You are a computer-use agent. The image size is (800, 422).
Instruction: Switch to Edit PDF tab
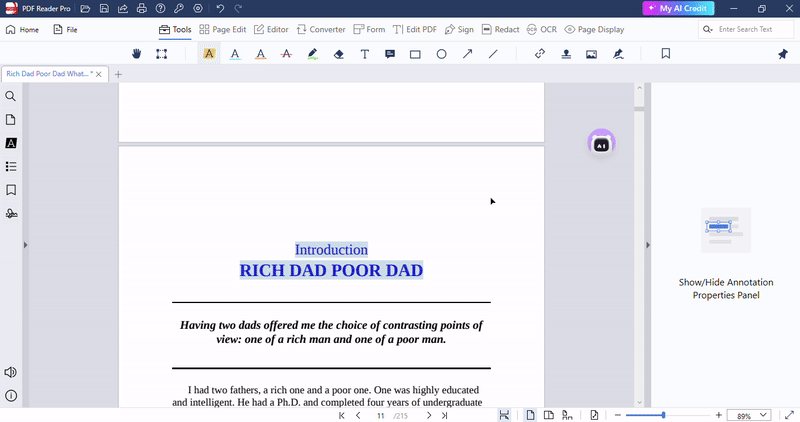tap(415, 30)
